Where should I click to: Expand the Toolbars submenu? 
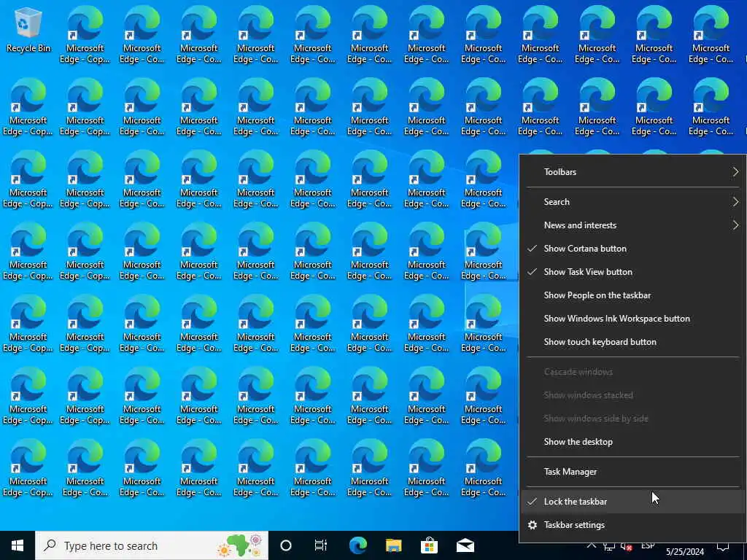(x=632, y=172)
